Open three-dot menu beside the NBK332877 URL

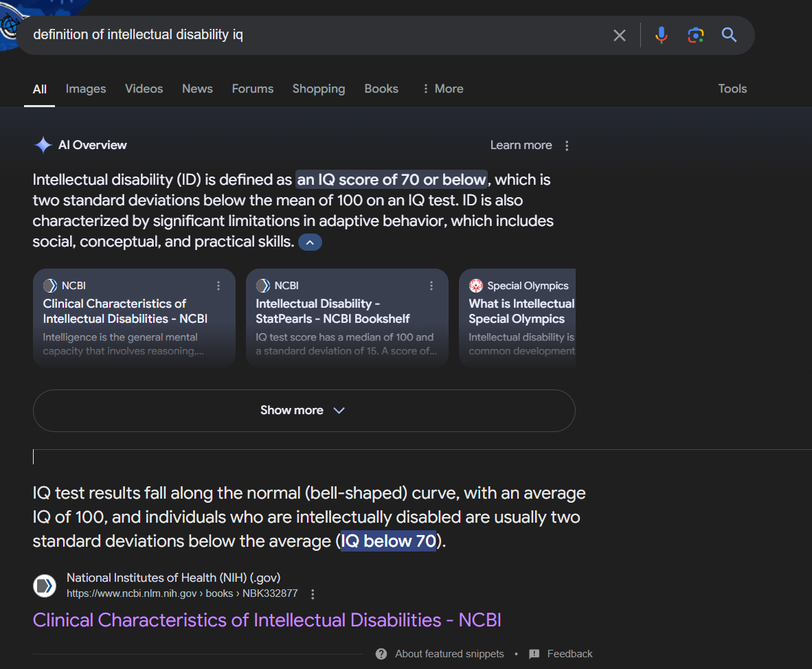click(313, 594)
